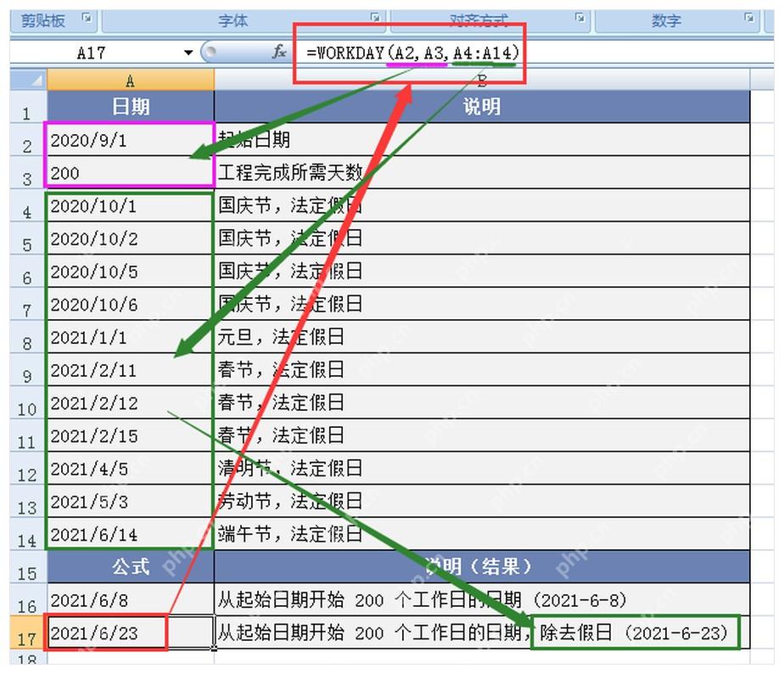784x674 pixels.
Task: Select the 说明（结果） header cell
Action: pyautogui.click(x=482, y=567)
